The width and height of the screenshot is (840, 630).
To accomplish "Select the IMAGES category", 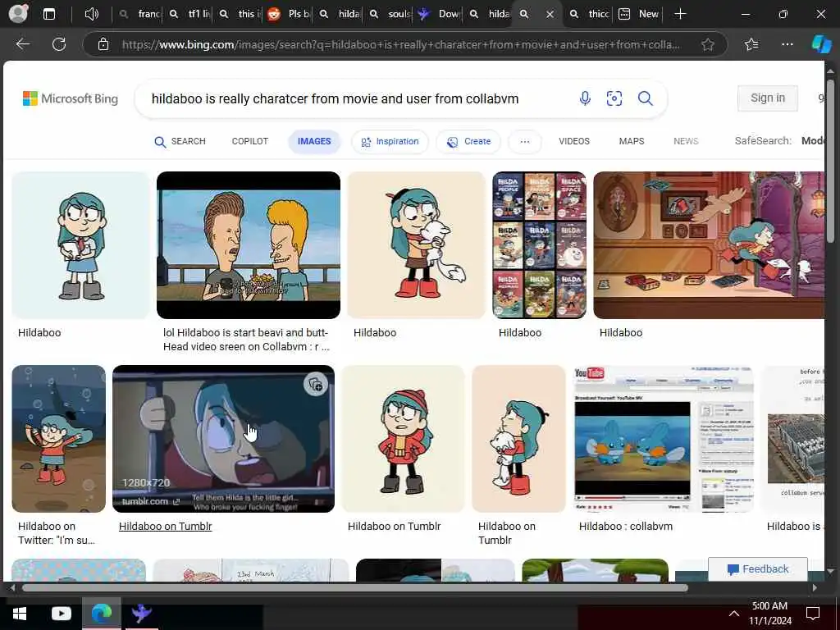I will coord(314,141).
